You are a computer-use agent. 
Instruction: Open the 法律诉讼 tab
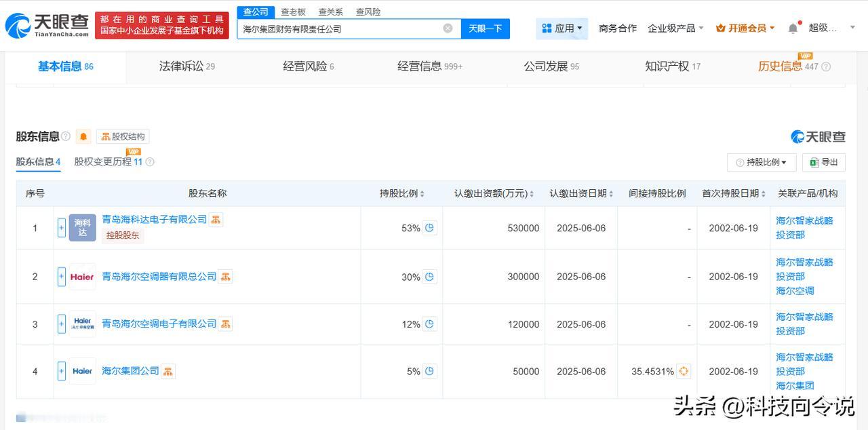[186, 66]
